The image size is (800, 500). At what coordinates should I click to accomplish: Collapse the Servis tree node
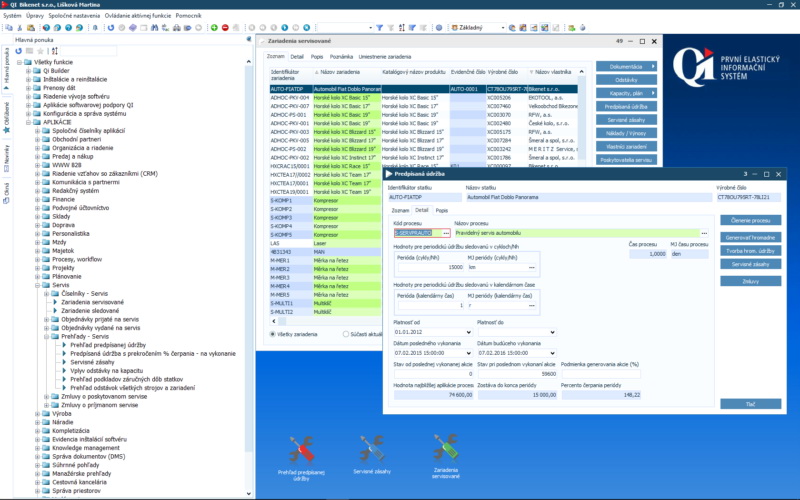pyautogui.click(x=37, y=285)
